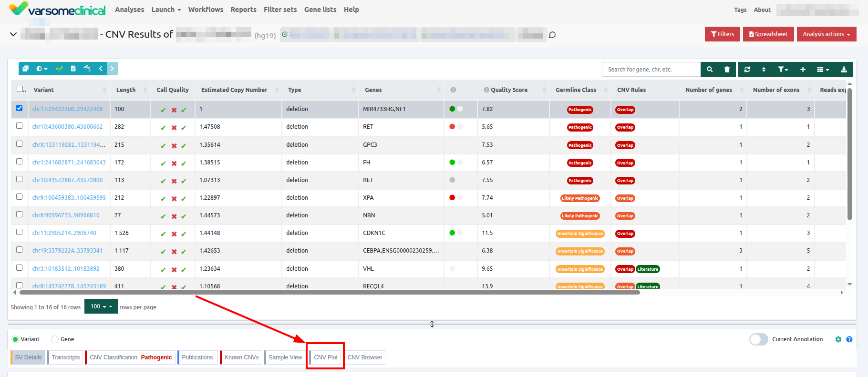Expand the Launch menu

[166, 10]
